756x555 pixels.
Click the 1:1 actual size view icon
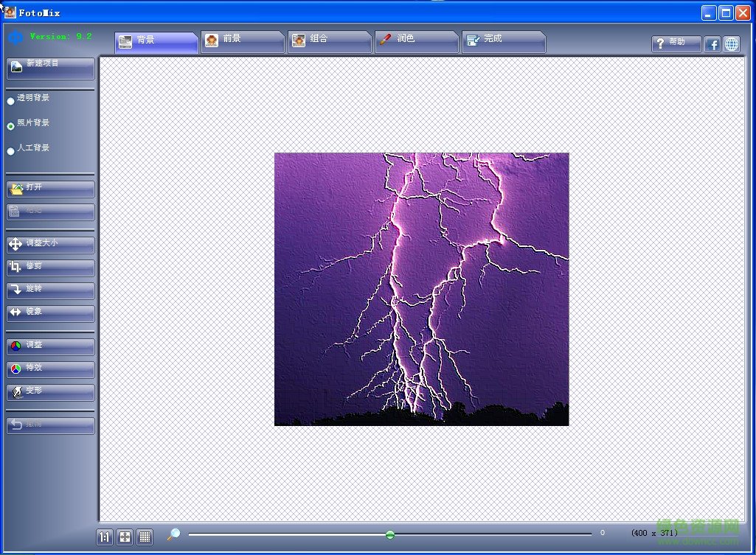(104, 537)
